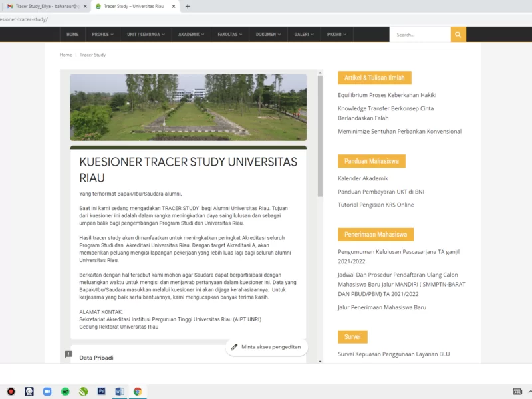Open Zoom from the taskbar
Screen dimensions: 532x399
(x=47, y=391)
